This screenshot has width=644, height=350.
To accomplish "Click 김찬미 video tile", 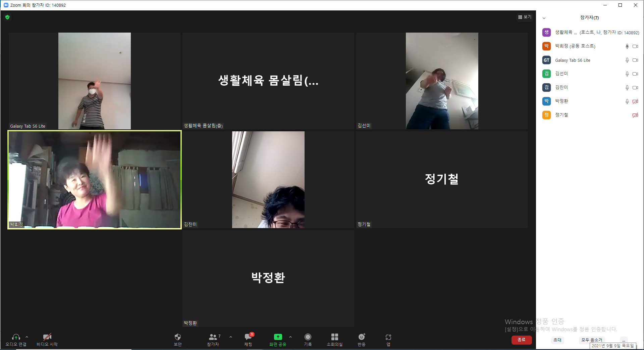I will click(268, 180).
